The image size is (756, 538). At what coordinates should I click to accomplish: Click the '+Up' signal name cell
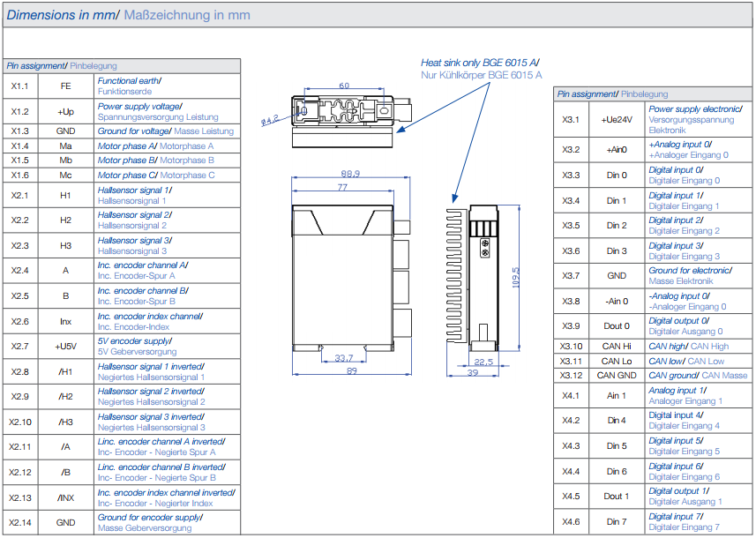pyautogui.click(x=65, y=112)
